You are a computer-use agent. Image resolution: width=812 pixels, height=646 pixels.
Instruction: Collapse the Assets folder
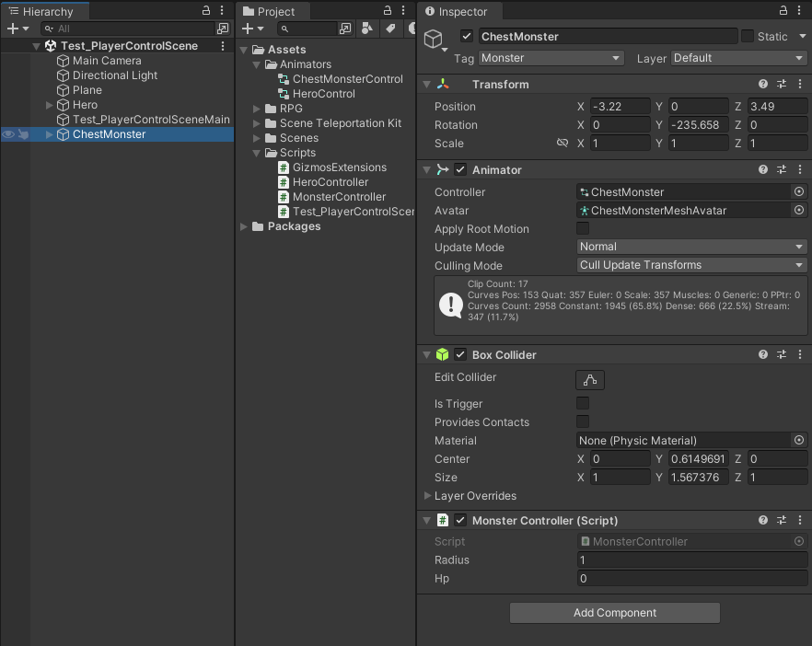(x=244, y=50)
